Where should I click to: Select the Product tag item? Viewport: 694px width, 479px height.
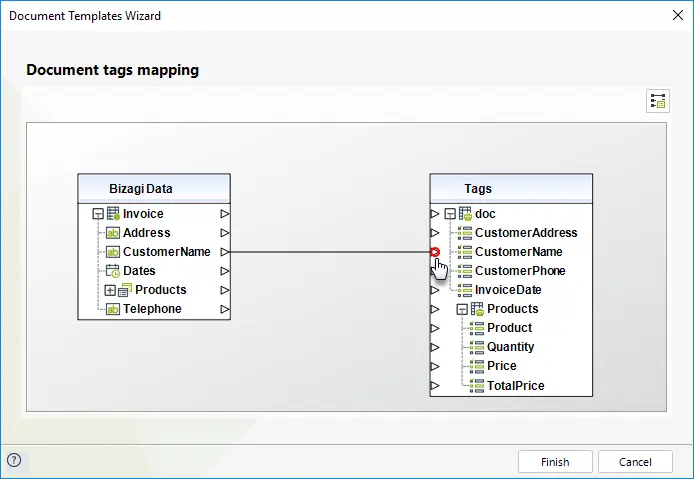[x=509, y=328]
